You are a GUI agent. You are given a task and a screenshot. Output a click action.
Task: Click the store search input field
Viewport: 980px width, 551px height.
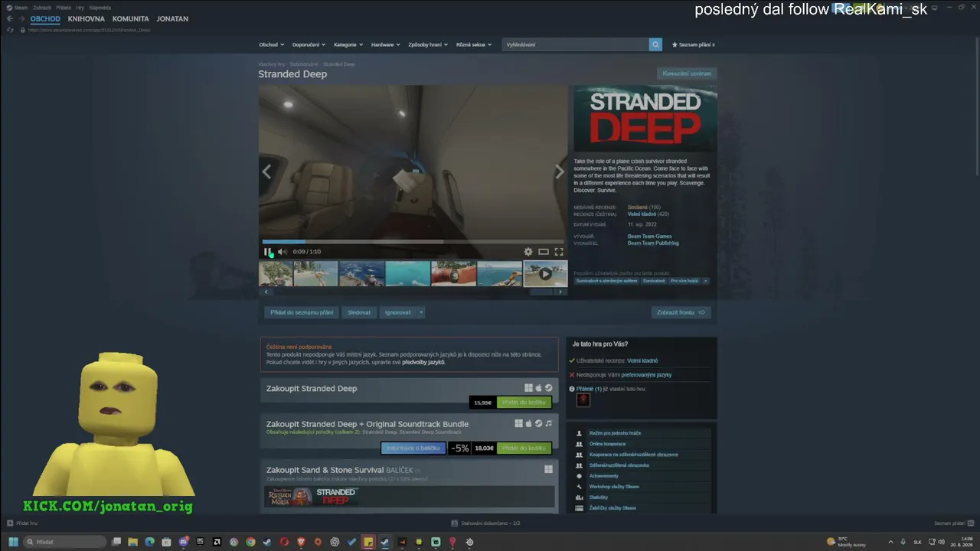click(576, 44)
